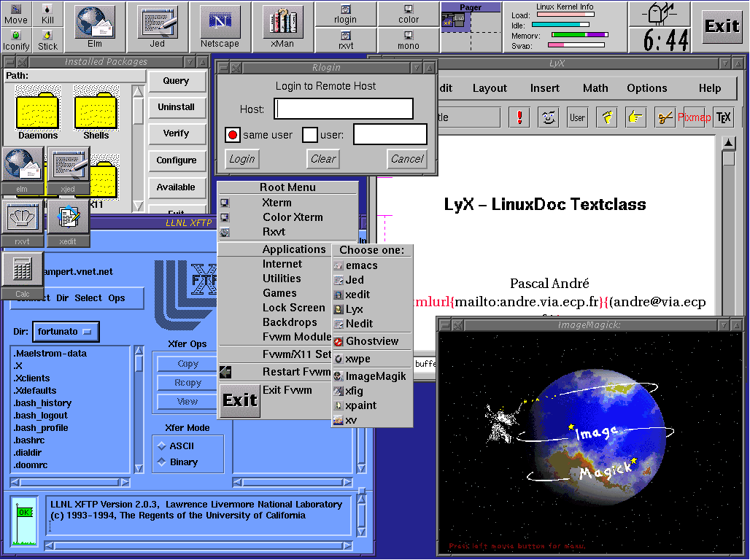Launch the Elm mail icon in the button bar
The width and height of the screenshot is (750, 560).
click(95, 26)
